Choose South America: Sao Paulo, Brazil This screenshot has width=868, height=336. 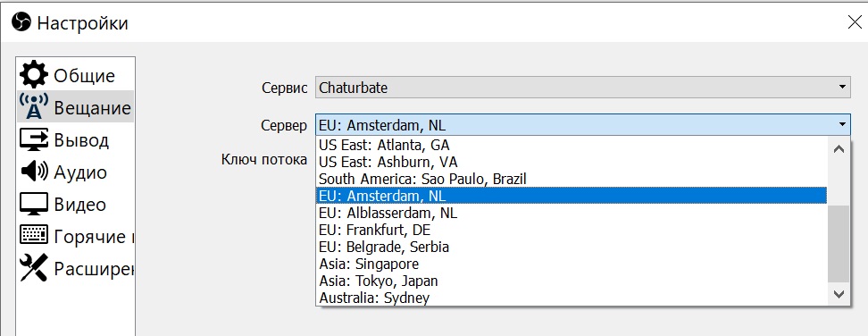[572, 179]
